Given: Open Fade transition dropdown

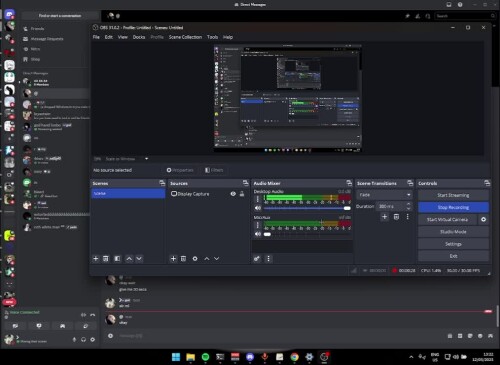Looking at the screenshot, I should [384, 195].
